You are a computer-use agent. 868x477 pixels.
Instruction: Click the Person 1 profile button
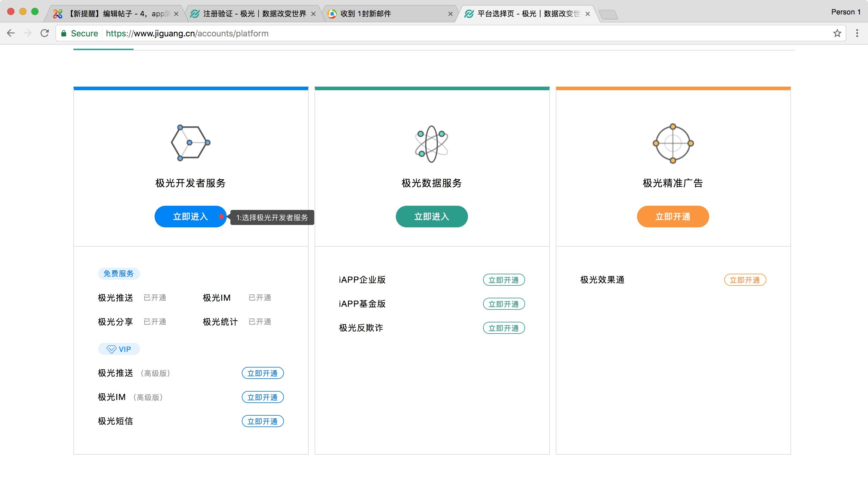(x=845, y=12)
